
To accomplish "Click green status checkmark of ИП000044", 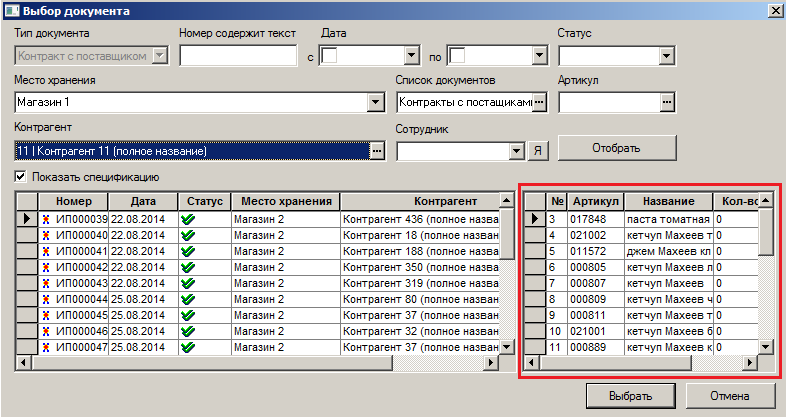I will click(x=188, y=299).
